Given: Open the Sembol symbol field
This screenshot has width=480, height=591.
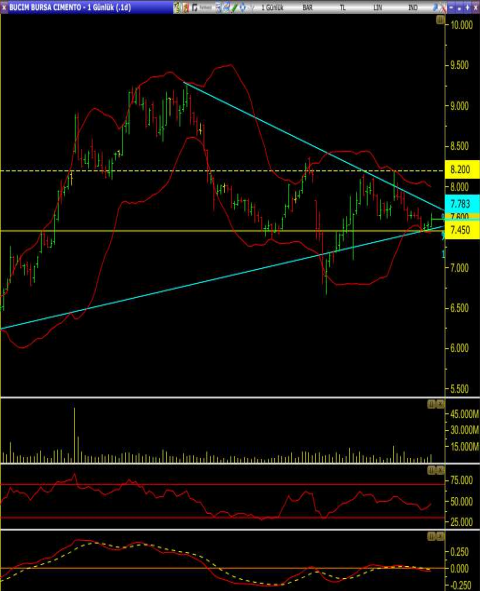Looking at the screenshot, I should coord(205,7).
